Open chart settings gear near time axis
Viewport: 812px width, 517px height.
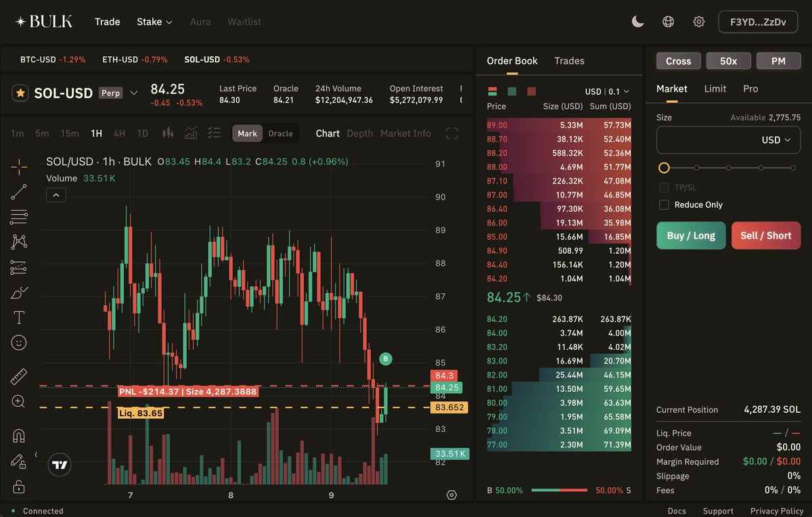[452, 495]
